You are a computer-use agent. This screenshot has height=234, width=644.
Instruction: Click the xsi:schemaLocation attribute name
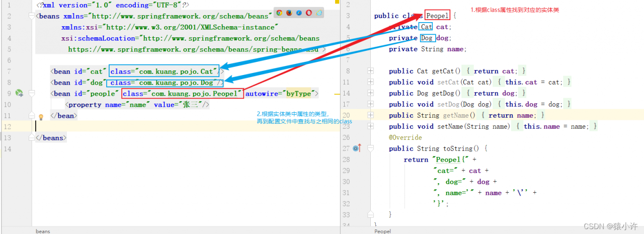pyautogui.click(x=99, y=38)
